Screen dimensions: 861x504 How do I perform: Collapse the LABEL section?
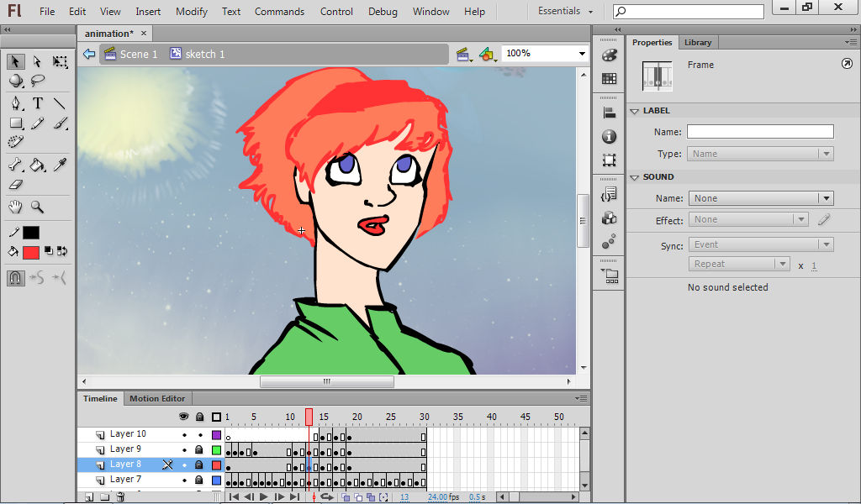click(x=635, y=111)
